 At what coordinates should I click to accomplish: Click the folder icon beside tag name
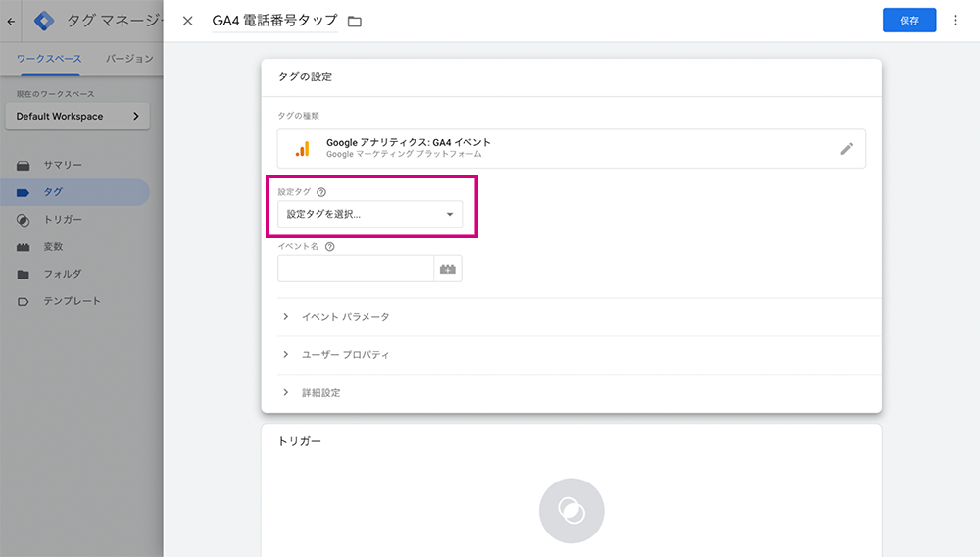click(x=355, y=22)
